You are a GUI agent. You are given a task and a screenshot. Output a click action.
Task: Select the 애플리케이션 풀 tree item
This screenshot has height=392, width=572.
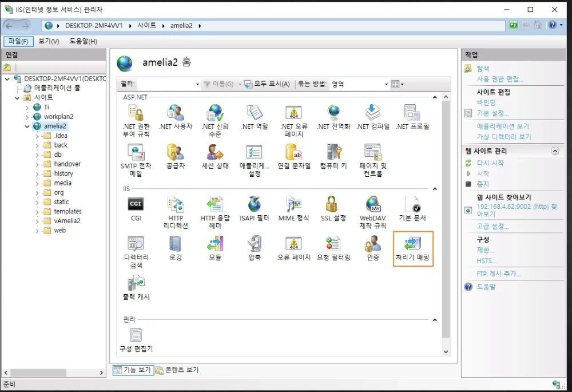tap(57, 88)
